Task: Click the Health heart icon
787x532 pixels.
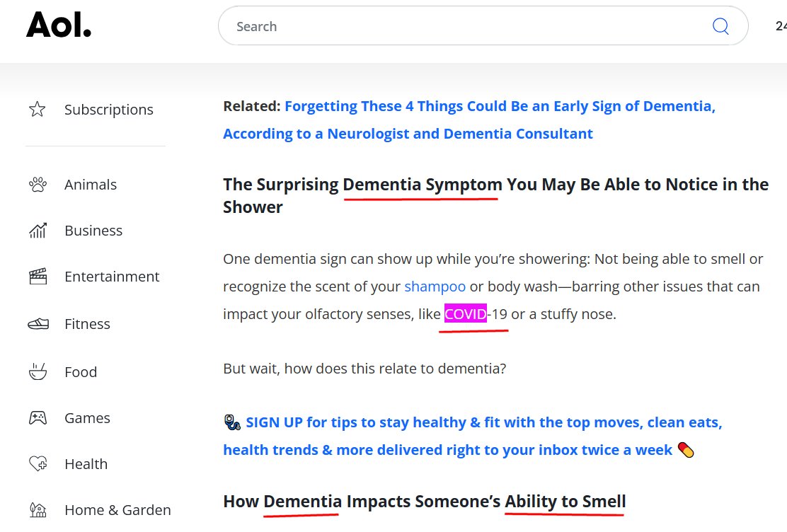Action: (x=38, y=464)
